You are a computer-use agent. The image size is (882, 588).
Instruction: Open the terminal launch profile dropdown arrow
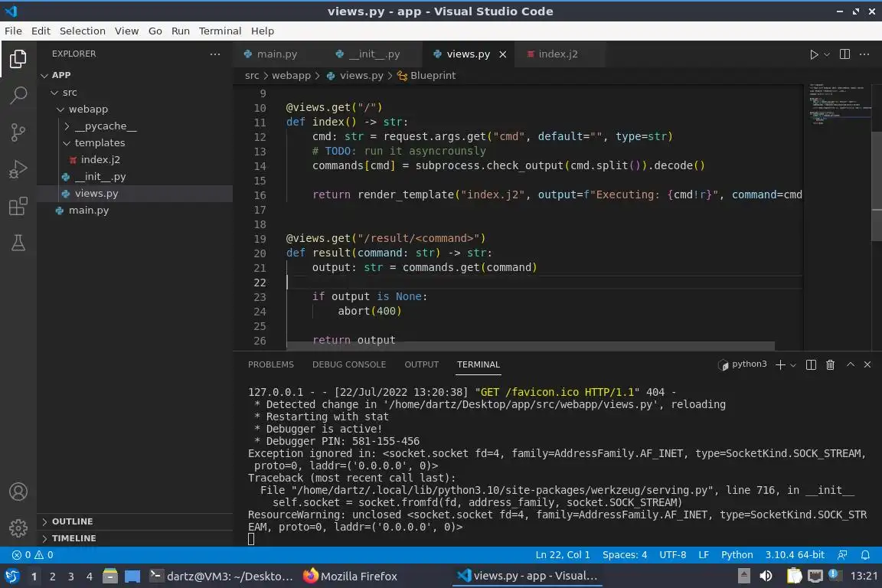tap(793, 364)
